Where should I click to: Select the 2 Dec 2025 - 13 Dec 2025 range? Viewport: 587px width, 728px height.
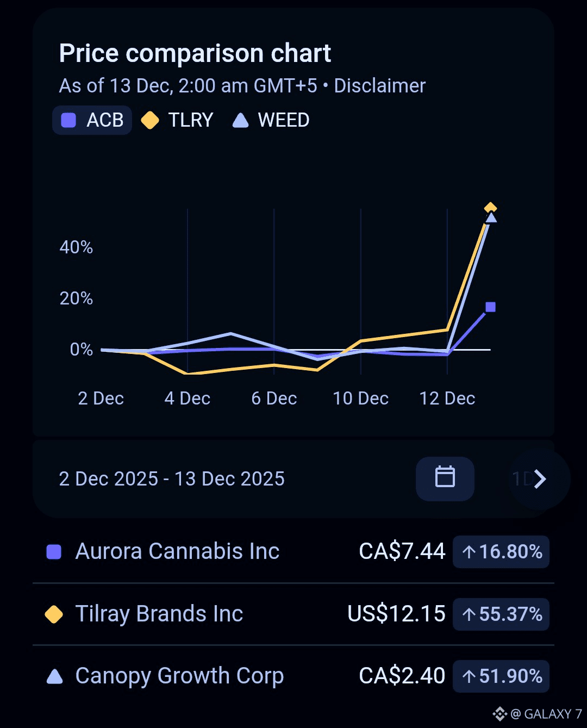click(x=172, y=479)
